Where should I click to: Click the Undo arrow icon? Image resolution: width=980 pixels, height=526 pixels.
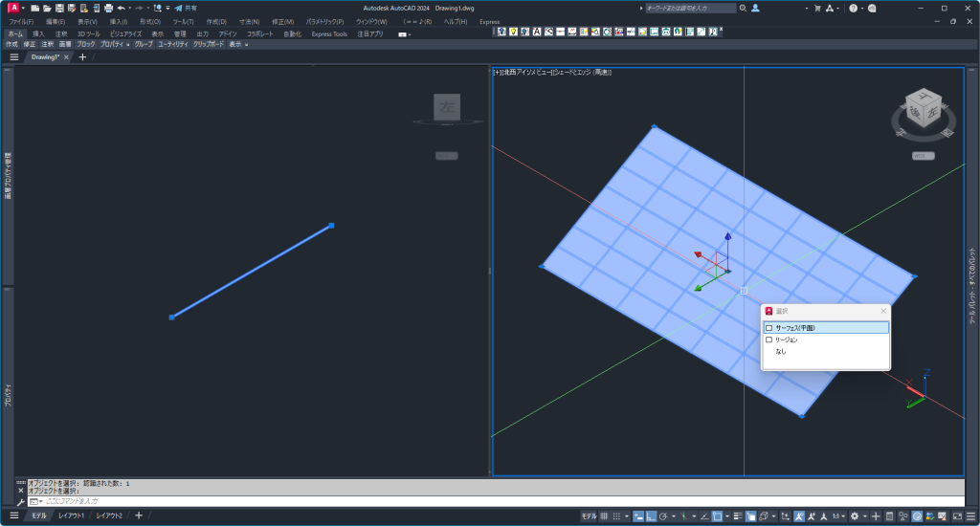point(122,8)
